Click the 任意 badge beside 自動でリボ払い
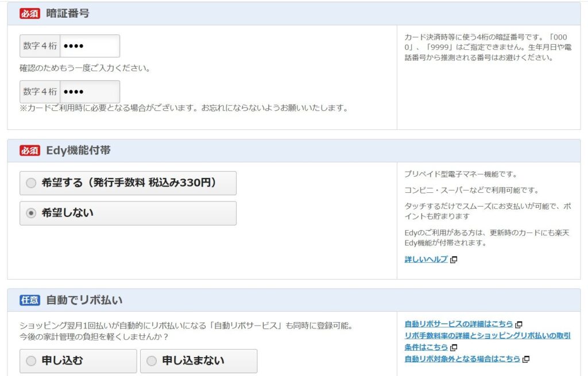Viewport: 588px width, 376px height. pyautogui.click(x=30, y=300)
